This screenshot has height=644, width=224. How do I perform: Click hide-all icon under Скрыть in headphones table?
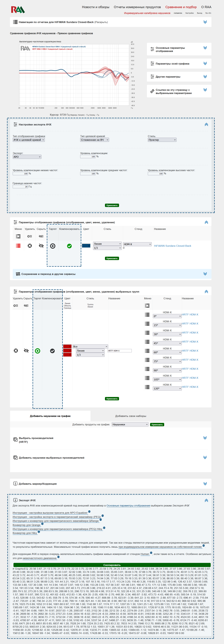click(41, 236)
